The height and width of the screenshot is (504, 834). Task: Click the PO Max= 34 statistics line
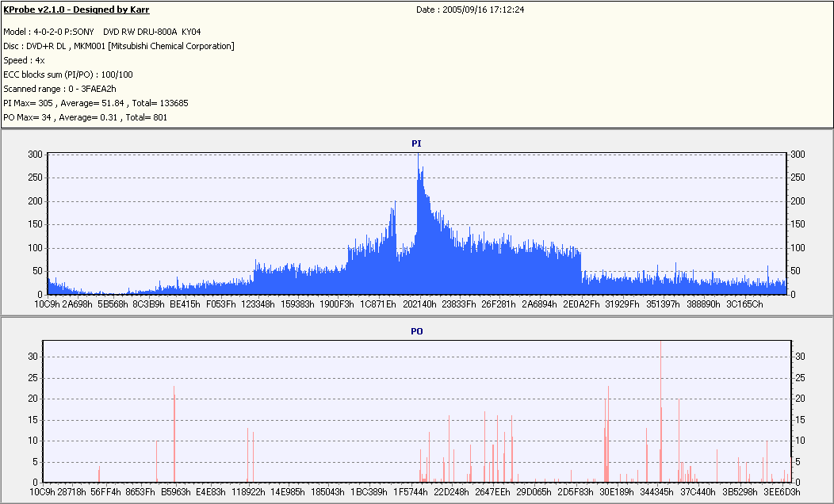(85, 117)
